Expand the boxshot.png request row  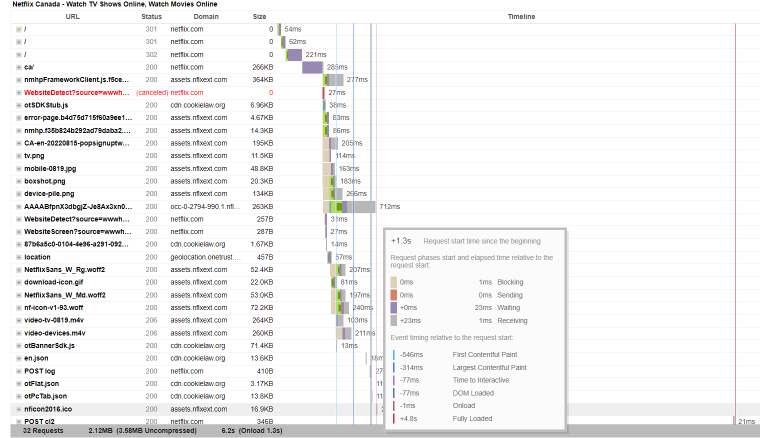coord(18,181)
